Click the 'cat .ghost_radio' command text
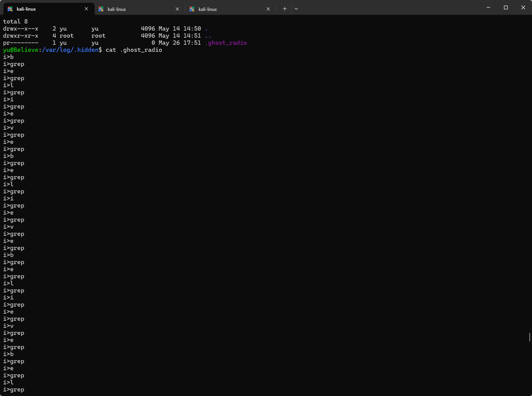 coord(134,50)
